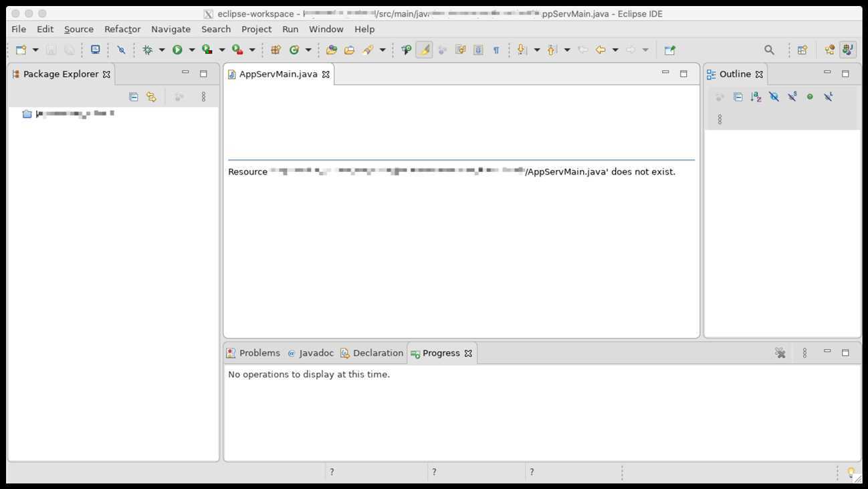Toggle Show Whitespace Characters pilcrow icon

(496, 50)
